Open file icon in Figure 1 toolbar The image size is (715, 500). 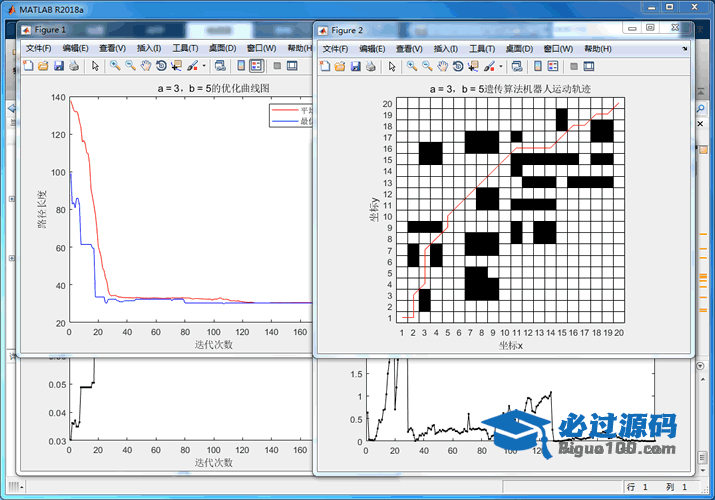click(x=43, y=66)
